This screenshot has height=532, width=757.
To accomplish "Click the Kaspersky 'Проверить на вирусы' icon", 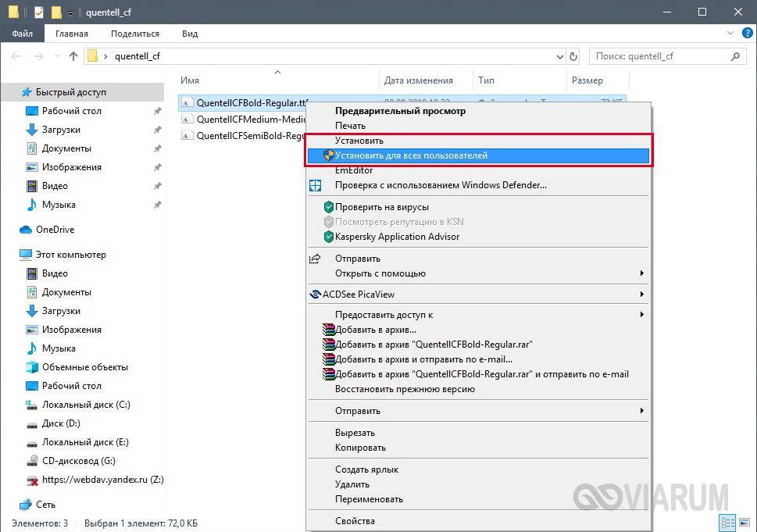I will 329,207.
